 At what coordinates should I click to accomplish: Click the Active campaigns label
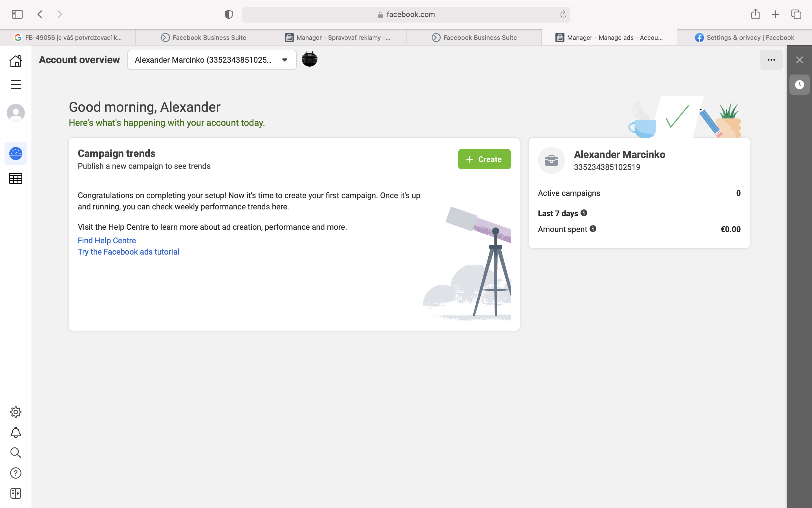569,193
